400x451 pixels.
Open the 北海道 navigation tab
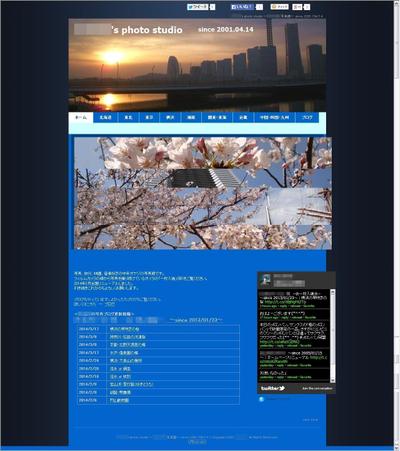tap(106, 117)
